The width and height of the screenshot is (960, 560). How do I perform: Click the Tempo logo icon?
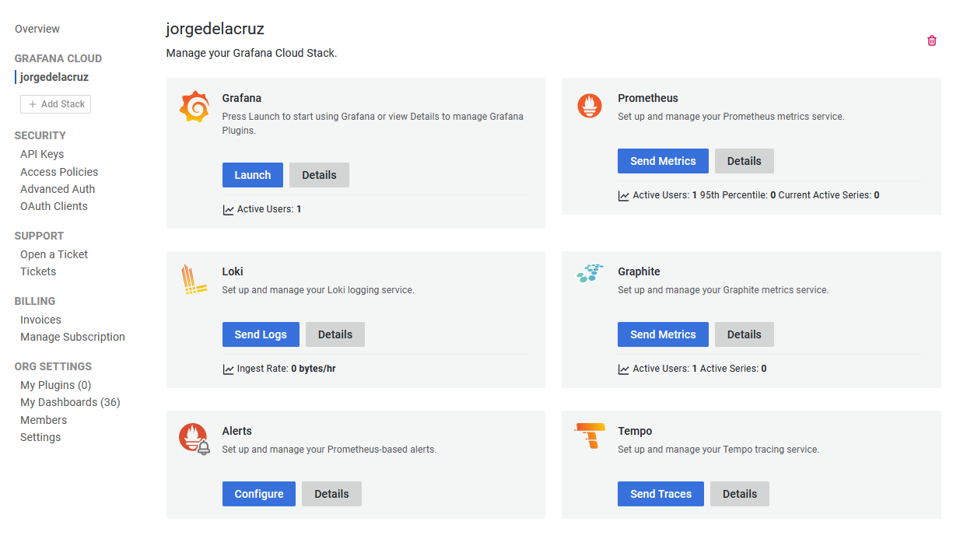pos(590,436)
